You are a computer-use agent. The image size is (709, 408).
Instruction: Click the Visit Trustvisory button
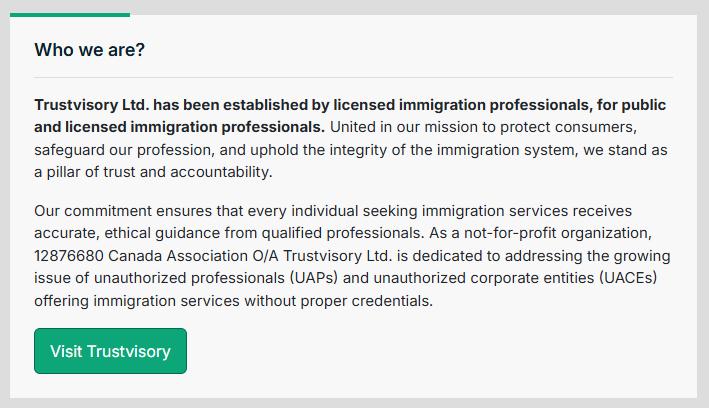110,351
